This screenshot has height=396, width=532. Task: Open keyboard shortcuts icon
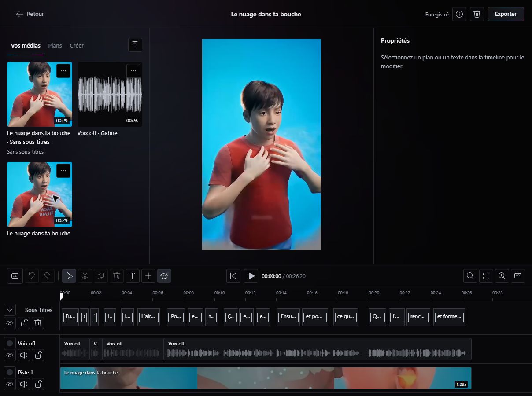coord(518,276)
